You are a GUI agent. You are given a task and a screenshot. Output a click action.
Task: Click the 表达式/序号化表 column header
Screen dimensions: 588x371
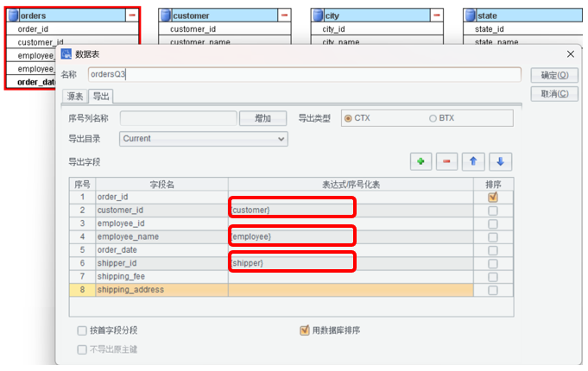(351, 185)
